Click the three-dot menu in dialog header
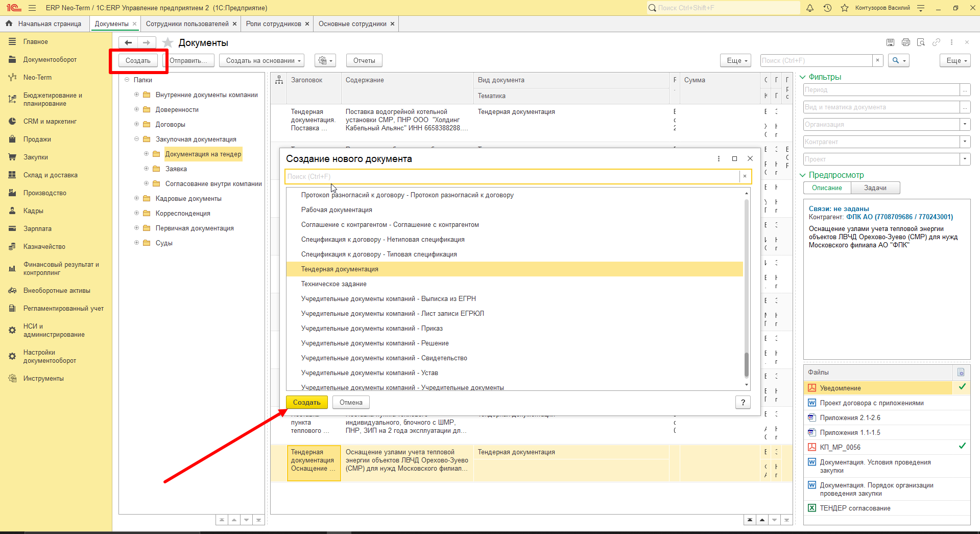The width and height of the screenshot is (980, 534). [x=719, y=159]
